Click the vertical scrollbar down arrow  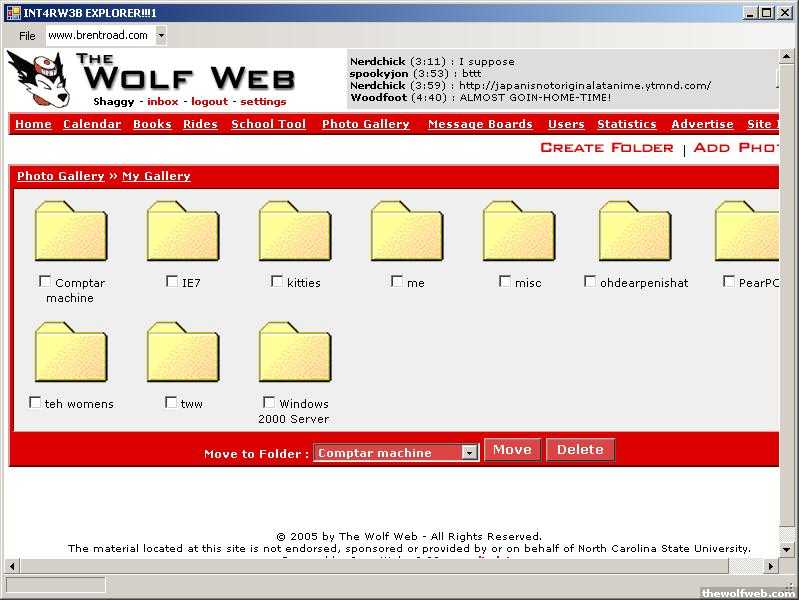coord(787,549)
